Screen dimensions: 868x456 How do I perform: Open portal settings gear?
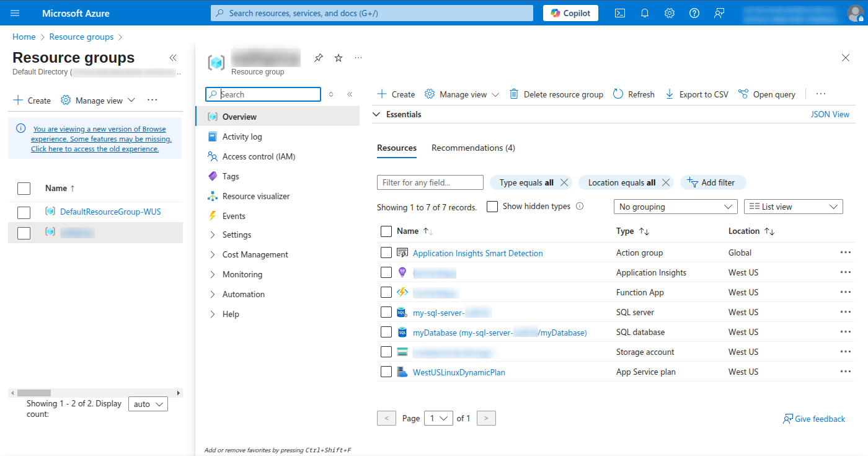(x=669, y=13)
